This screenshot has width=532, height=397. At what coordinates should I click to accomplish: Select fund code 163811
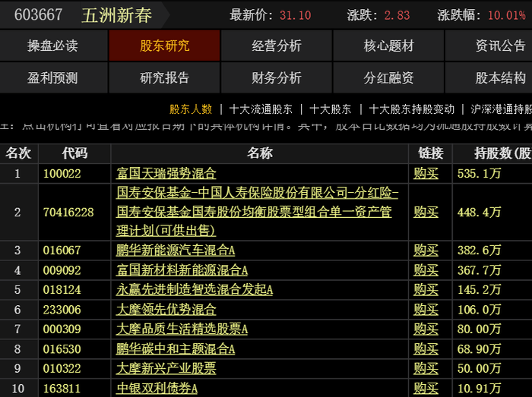pyautogui.click(x=62, y=388)
